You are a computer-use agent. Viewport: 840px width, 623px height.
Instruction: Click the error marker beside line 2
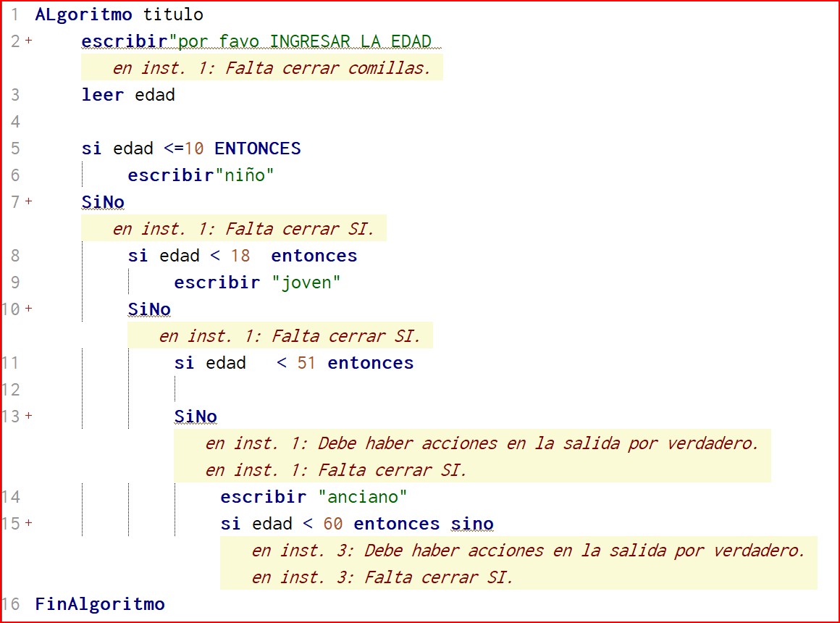tap(29, 41)
